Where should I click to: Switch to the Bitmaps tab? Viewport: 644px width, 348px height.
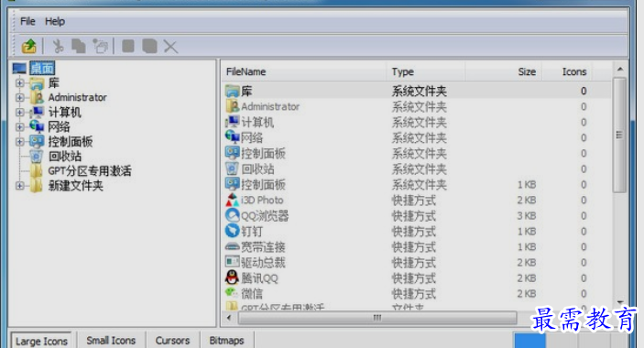tap(226, 340)
